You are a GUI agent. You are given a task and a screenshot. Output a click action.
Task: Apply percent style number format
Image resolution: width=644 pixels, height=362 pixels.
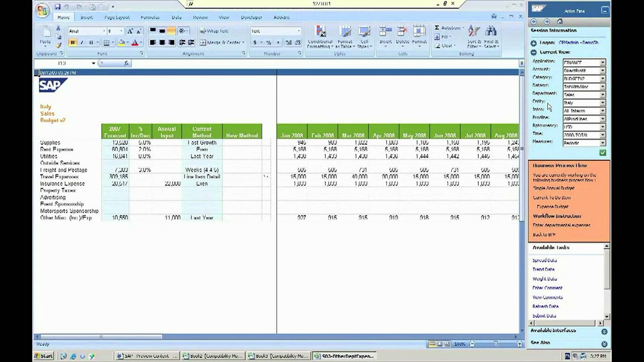pyautogui.click(x=269, y=43)
